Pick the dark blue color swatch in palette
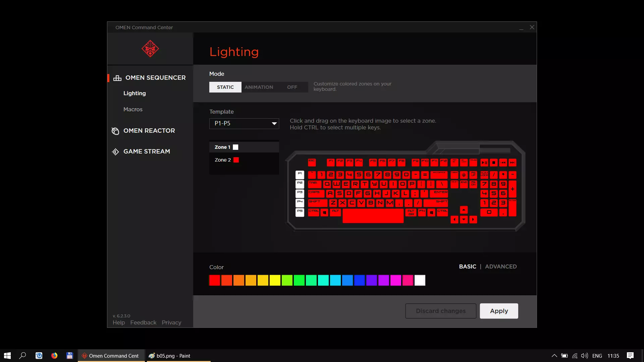Viewport: 644px width, 362px height. (x=360, y=280)
